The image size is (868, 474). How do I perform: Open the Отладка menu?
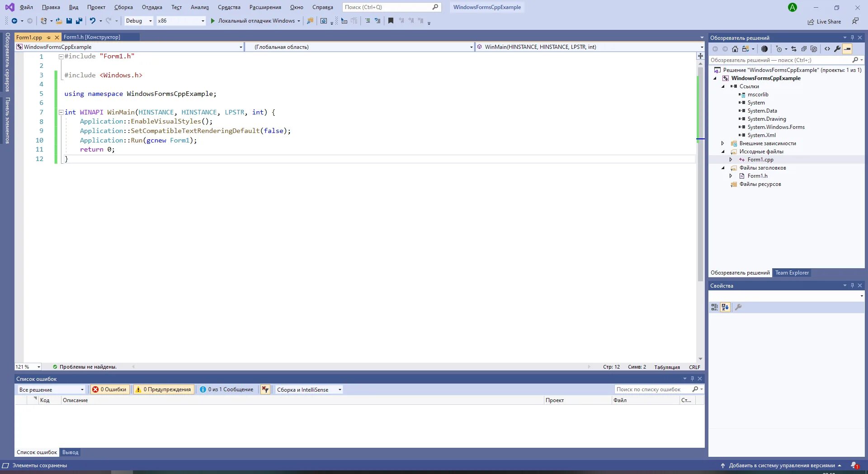(152, 7)
